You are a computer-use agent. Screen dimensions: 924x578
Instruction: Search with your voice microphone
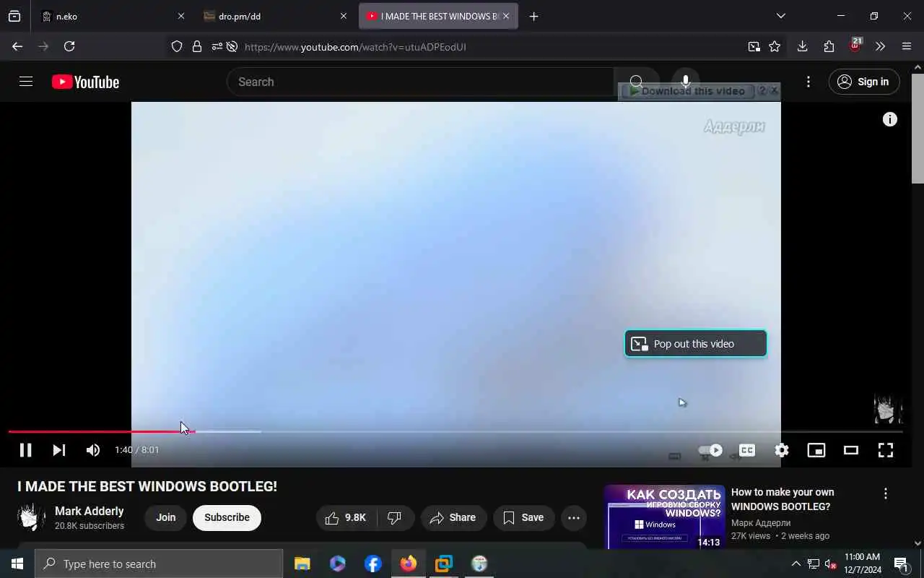point(686,82)
